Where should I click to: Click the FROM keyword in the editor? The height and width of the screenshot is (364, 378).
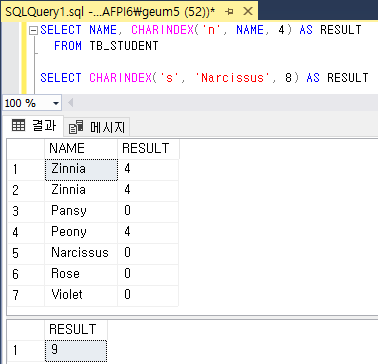click(x=68, y=46)
